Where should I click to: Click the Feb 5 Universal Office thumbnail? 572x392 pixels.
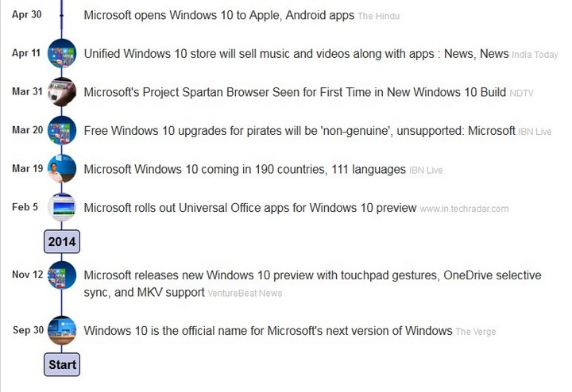point(62,208)
